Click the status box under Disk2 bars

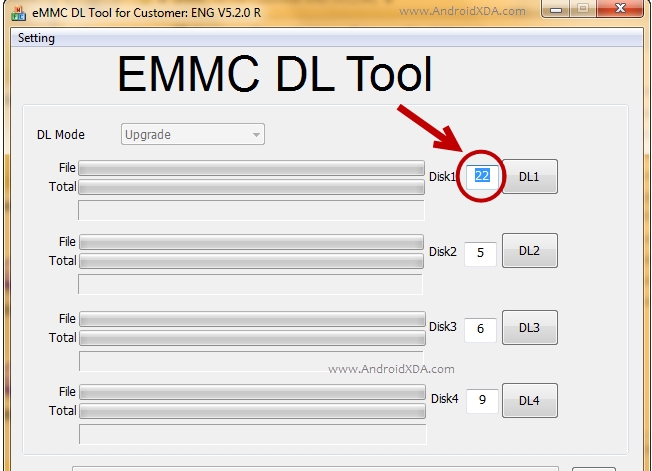pyautogui.click(x=250, y=284)
